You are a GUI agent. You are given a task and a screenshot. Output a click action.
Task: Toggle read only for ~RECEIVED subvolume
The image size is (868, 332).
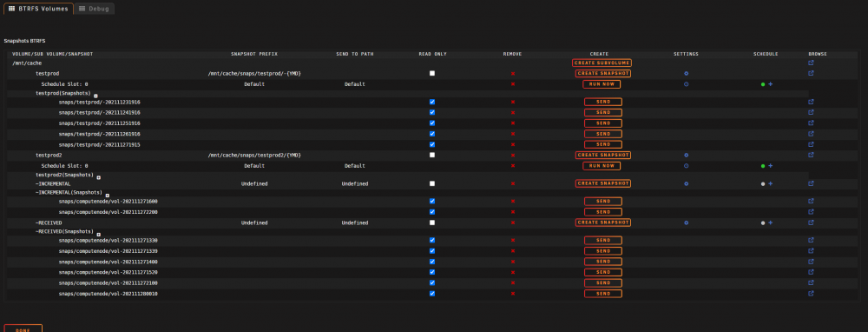(x=431, y=222)
